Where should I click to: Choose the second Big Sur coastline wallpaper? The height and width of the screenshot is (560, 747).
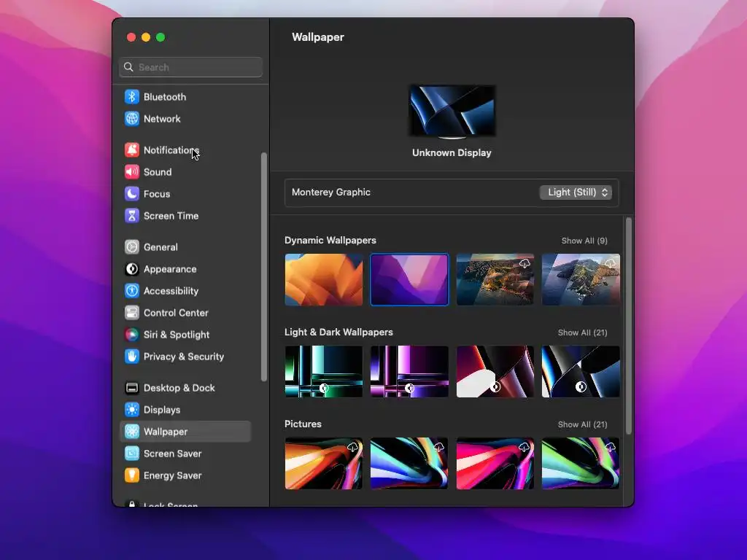tap(581, 279)
